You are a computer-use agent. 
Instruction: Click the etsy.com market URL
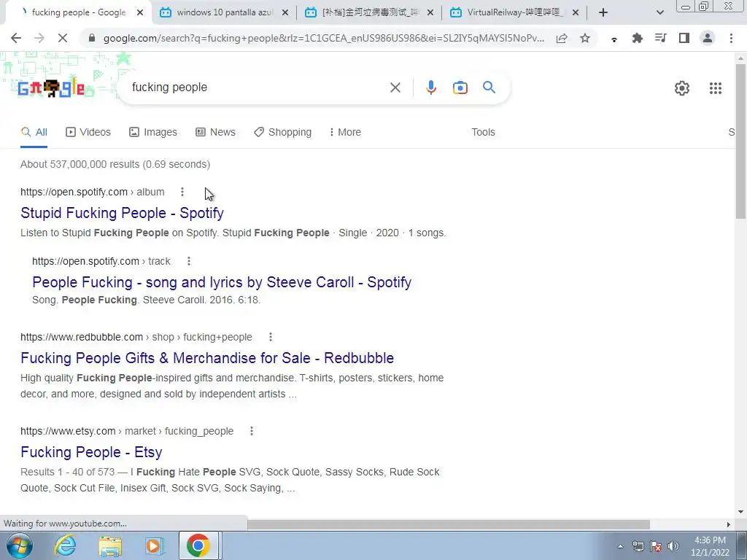coord(127,431)
